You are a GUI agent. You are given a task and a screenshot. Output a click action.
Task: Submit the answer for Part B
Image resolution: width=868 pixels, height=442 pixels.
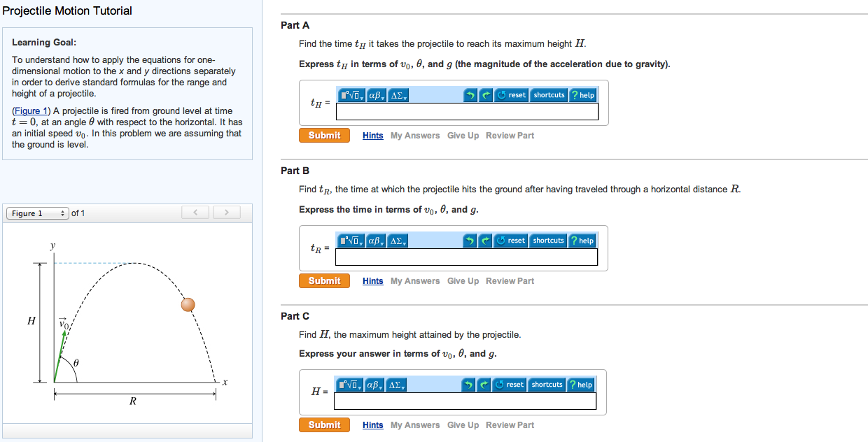pyautogui.click(x=324, y=280)
